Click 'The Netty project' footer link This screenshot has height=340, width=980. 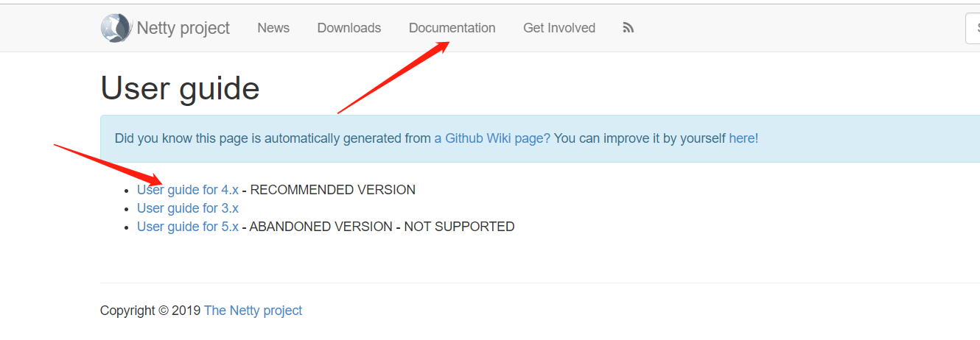[253, 311]
